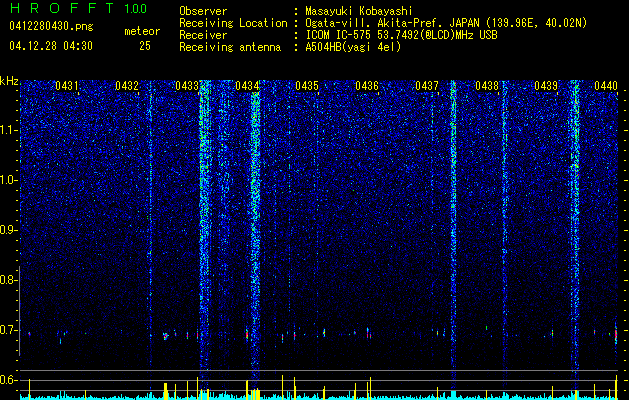This screenshot has width=629, height=400.
Task: Click the 0435 time marker
Action: [x=307, y=86]
